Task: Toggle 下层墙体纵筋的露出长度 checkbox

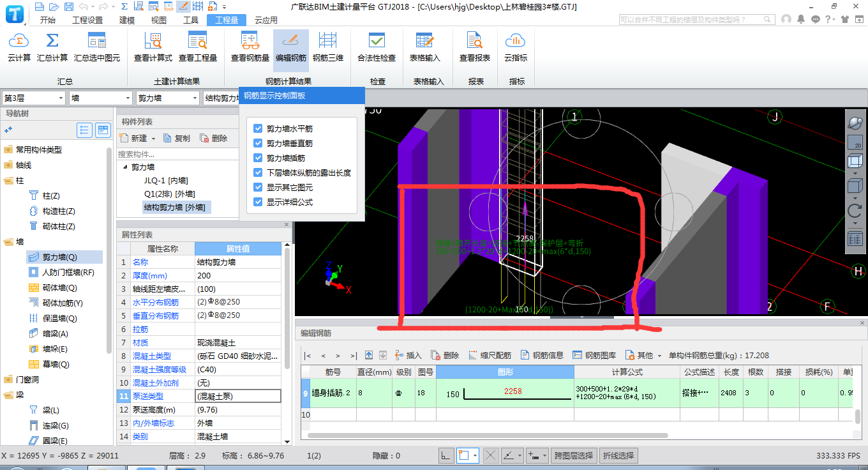Action: 258,172
